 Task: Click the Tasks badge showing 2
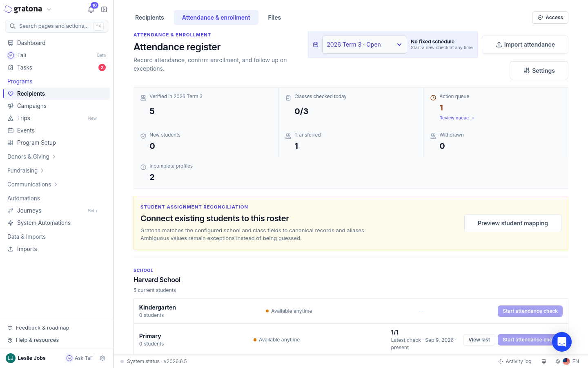tap(102, 67)
